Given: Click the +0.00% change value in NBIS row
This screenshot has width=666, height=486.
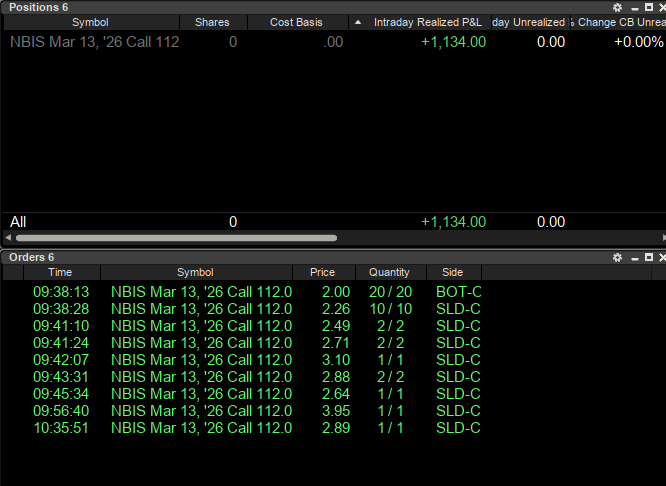Looking at the screenshot, I should [x=639, y=42].
